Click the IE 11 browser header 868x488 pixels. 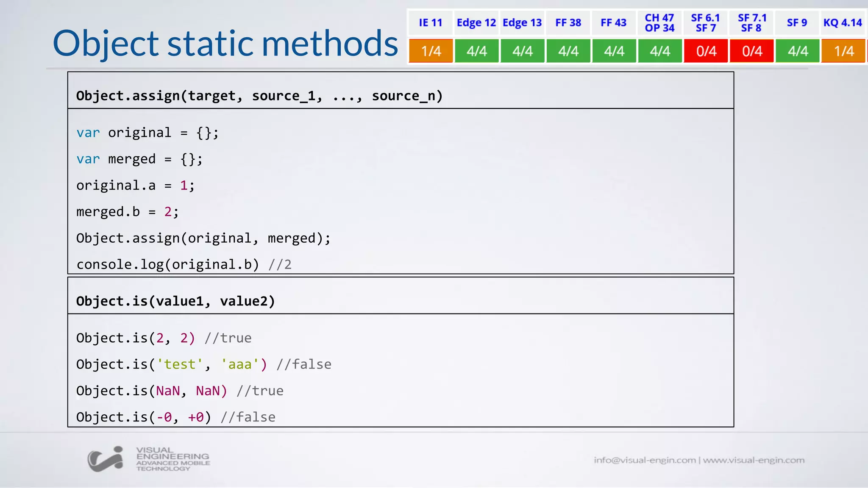point(430,23)
